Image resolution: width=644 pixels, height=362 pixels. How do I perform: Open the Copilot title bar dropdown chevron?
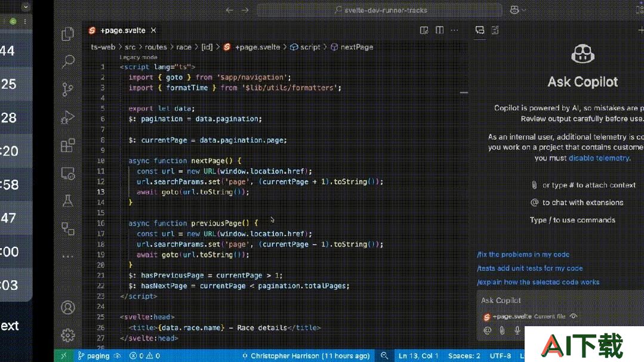[x=523, y=10]
